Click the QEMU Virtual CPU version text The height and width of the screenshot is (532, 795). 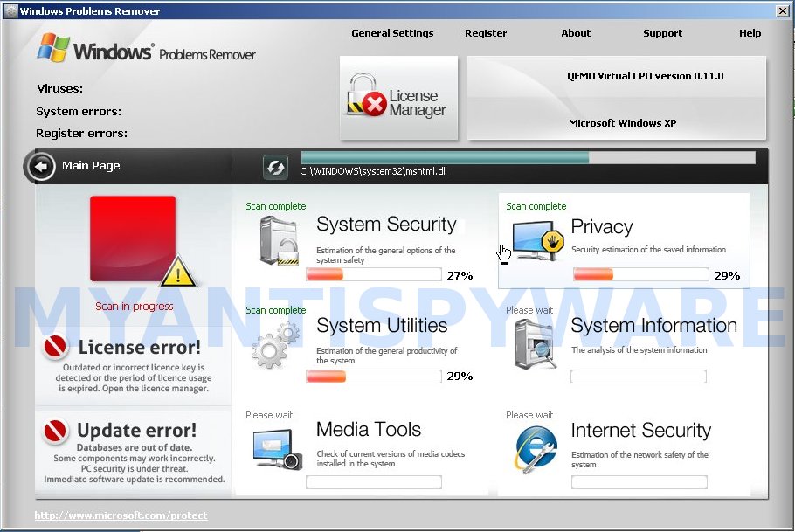[645, 76]
